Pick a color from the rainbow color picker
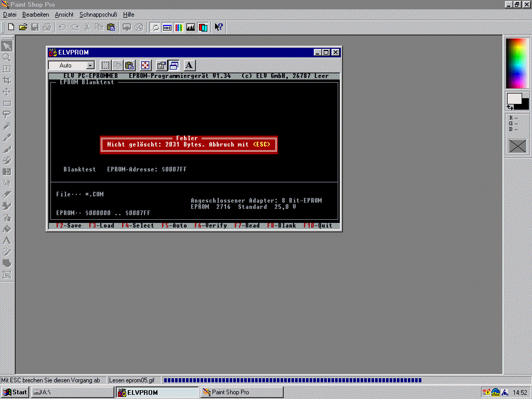 click(x=517, y=63)
